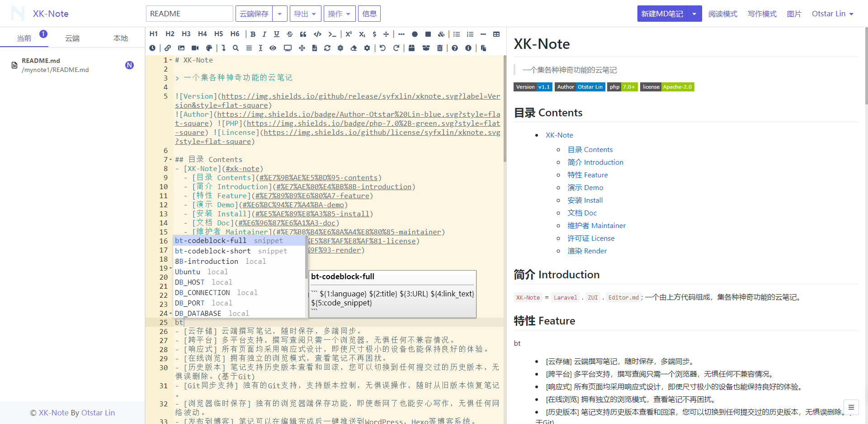Insert unordered list from toolbar
This screenshot has height=424, width=868.
pos(457,34)
